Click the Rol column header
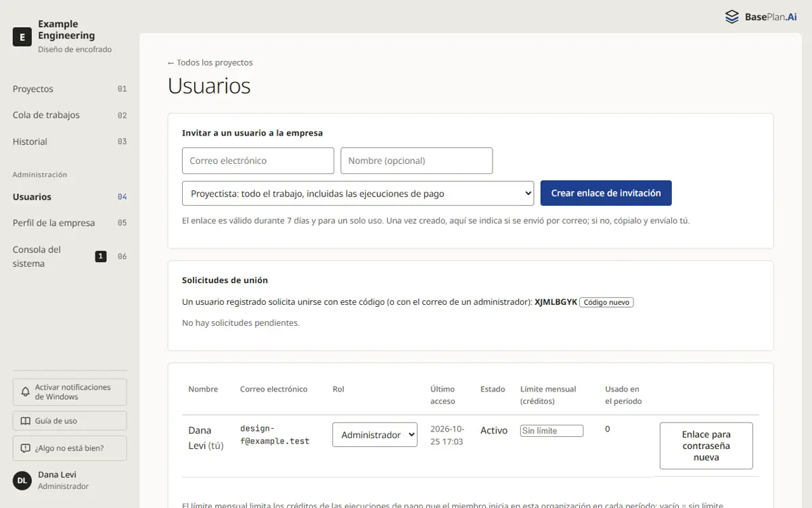The image size is (812, 508). [338, 389]
